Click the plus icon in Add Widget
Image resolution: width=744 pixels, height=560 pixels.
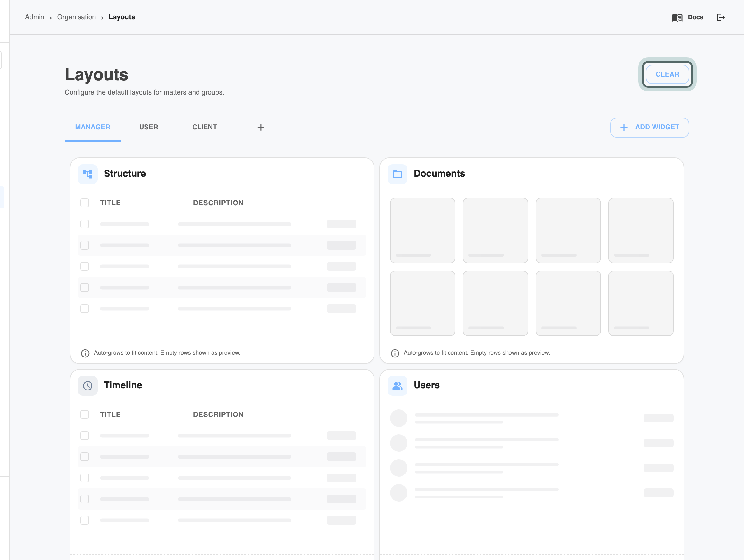click(x=624, y=128)
